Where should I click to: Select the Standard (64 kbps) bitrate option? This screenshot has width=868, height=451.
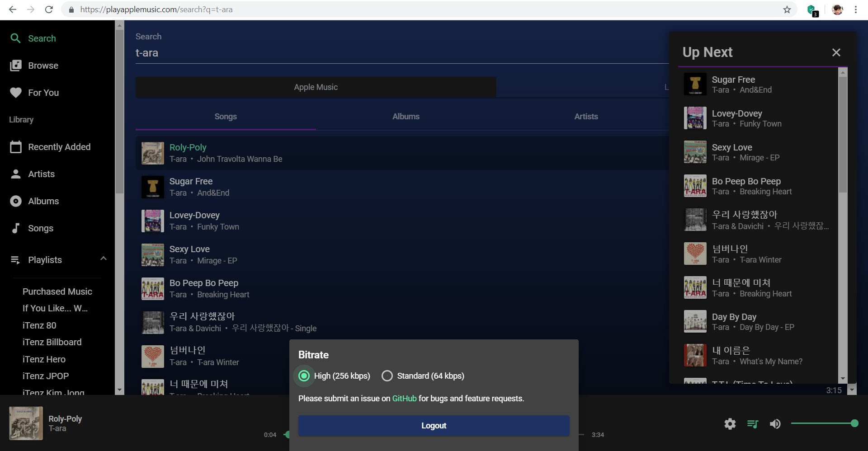click(x=387, y=376)
